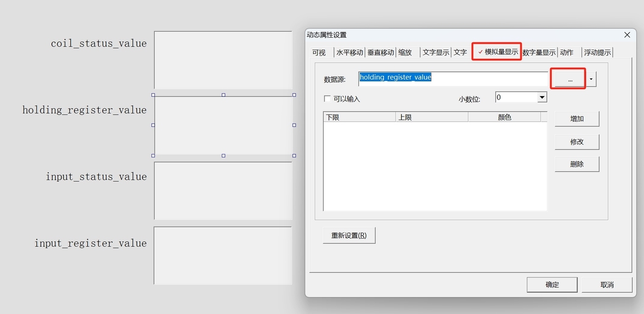This screenshot has height=314, width=644.
Task: Click the 增加 button
Action: pyautogui.click(x=577, y=119)
